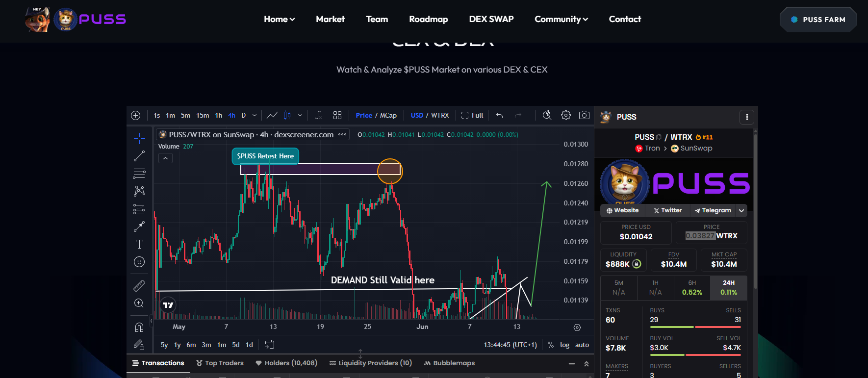
Task: Open the Home navigation dropdown
Action: coord(279,19)
